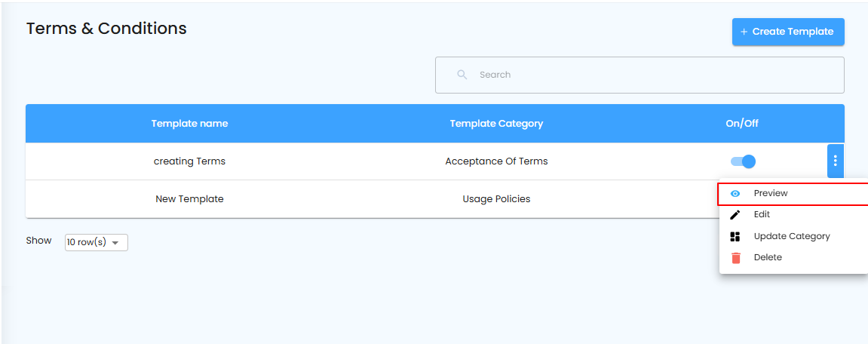Viewport: 868px width, 344px height.
Task: Click the red trash icon beside Delete
Action: (x=735, y=258)
